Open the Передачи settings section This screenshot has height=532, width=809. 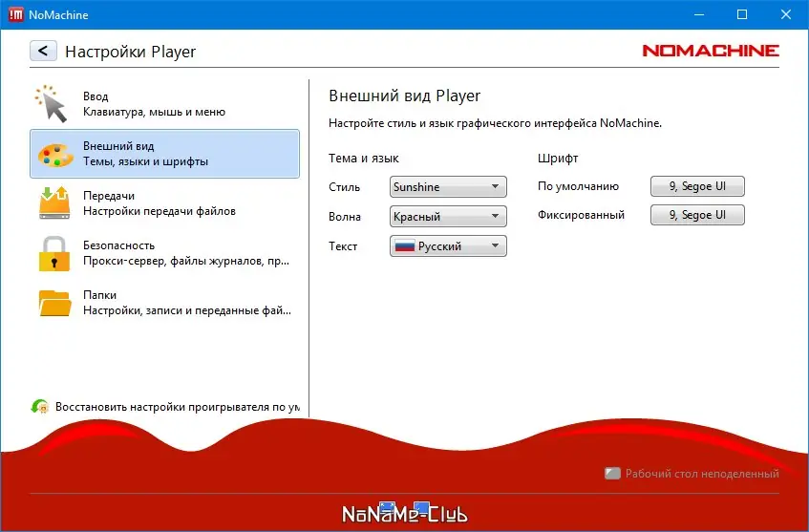[164, 203]
